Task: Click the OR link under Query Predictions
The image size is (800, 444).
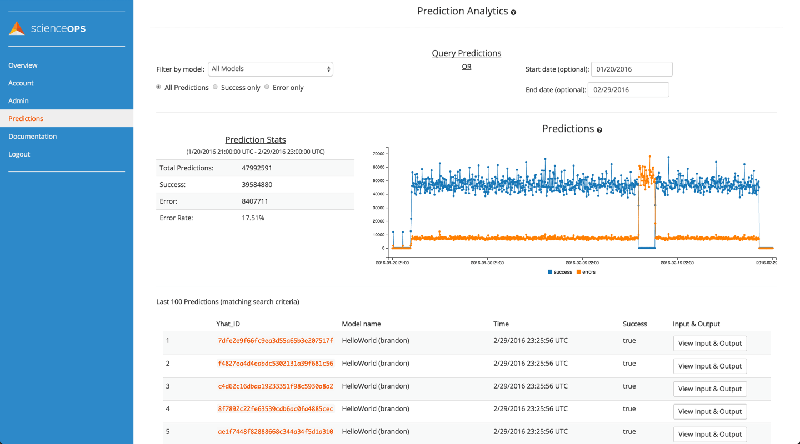Action: pyautogui.click(x=466, y=67)
